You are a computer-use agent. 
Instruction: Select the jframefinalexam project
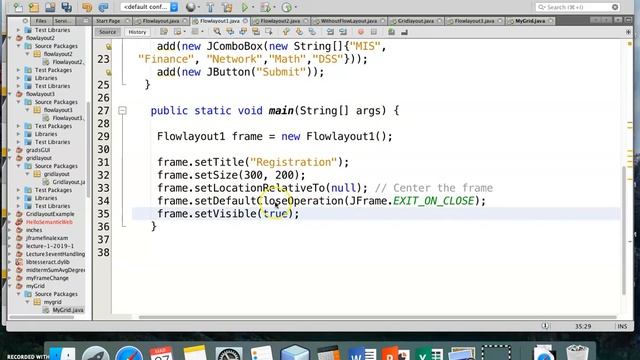(x=47, y=238)
